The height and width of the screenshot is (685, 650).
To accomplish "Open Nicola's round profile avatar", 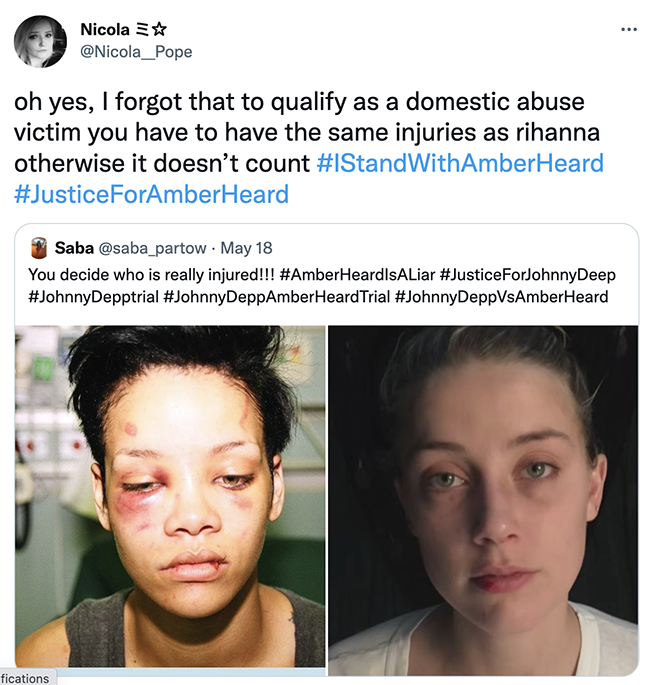I will pos(40,42).
